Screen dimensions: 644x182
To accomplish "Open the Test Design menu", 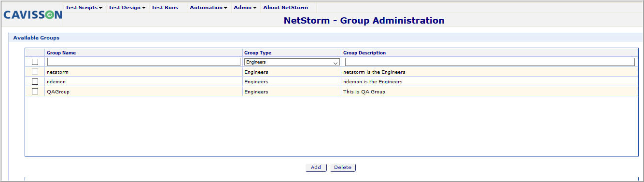I will (127, 8).
